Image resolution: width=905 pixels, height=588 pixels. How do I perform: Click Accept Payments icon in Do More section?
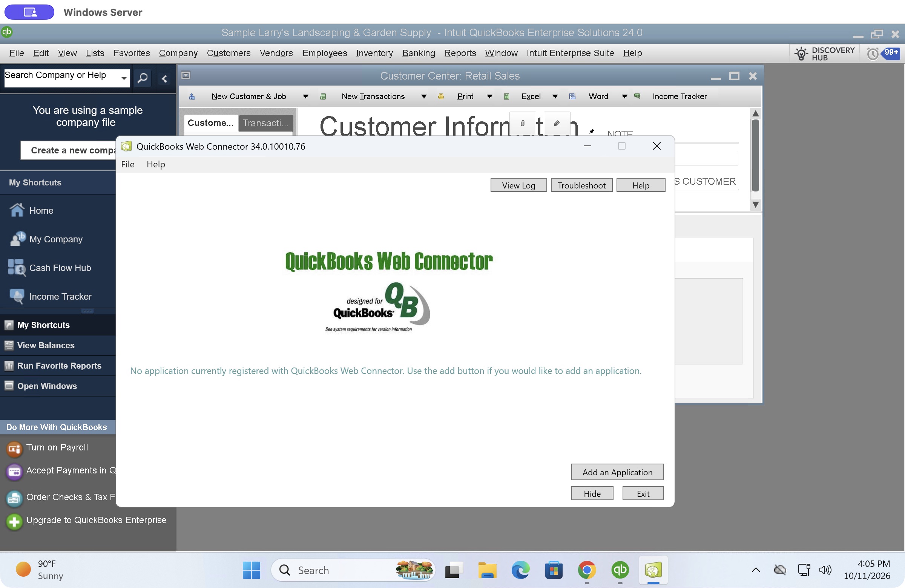(14, 471)
